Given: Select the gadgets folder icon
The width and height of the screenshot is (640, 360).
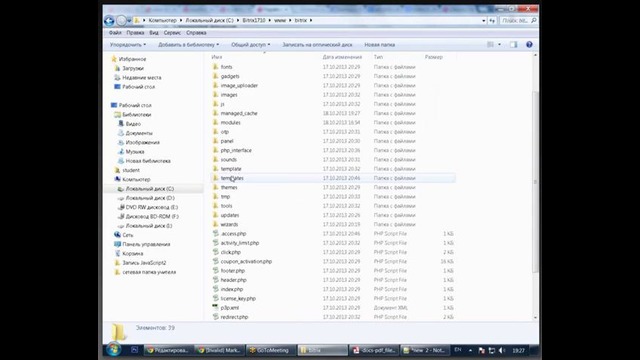Looking at the screenshot, I should pyautogui.click(x=216, y=76).
